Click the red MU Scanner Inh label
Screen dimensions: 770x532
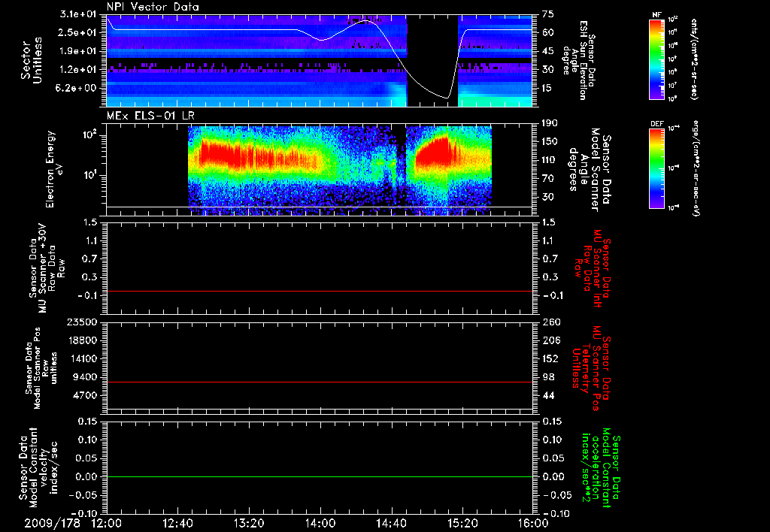(x=593, y=268)
